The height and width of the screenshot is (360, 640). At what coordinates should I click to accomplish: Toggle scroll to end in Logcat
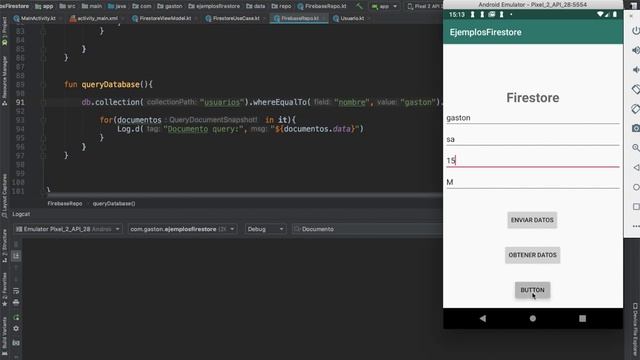click(x=16, y=256)
